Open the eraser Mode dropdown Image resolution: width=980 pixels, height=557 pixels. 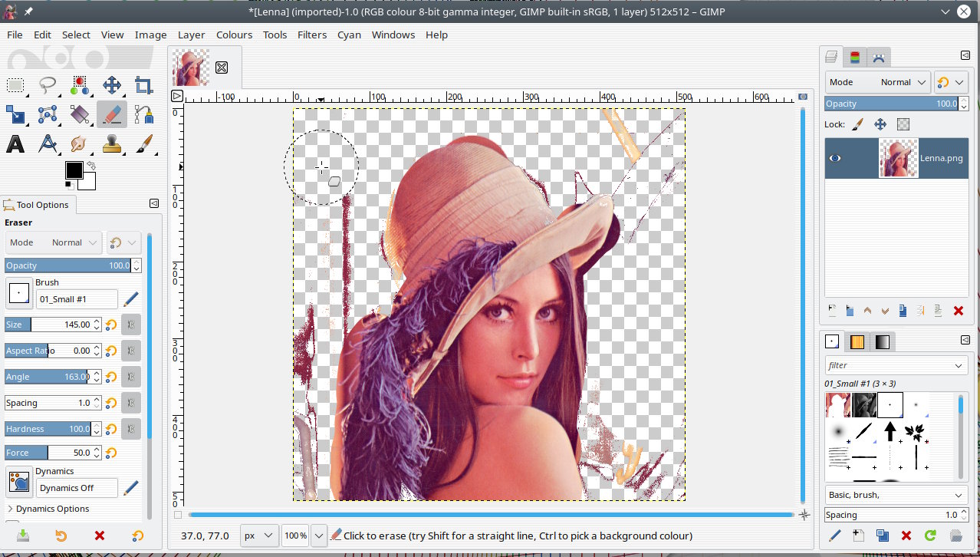(53, 242)
